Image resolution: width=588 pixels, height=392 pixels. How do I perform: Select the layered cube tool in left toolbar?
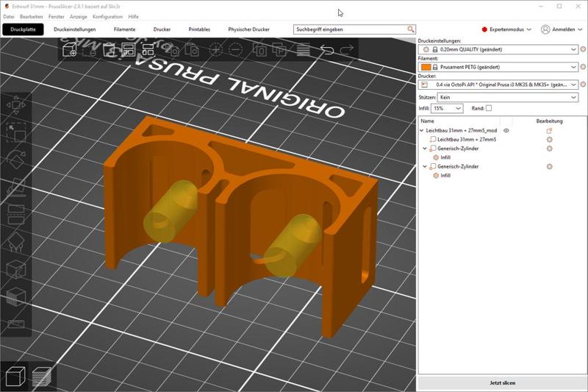coord(15,296)
